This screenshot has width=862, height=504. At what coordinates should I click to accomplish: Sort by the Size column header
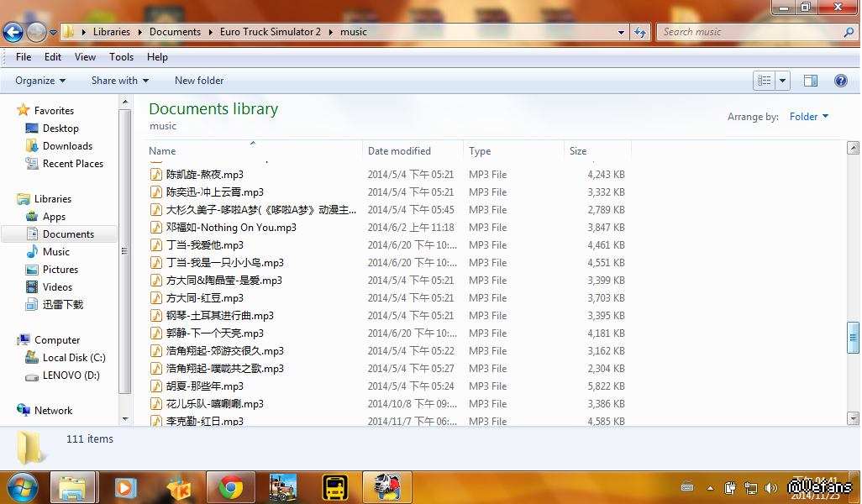tap(597, 151)
